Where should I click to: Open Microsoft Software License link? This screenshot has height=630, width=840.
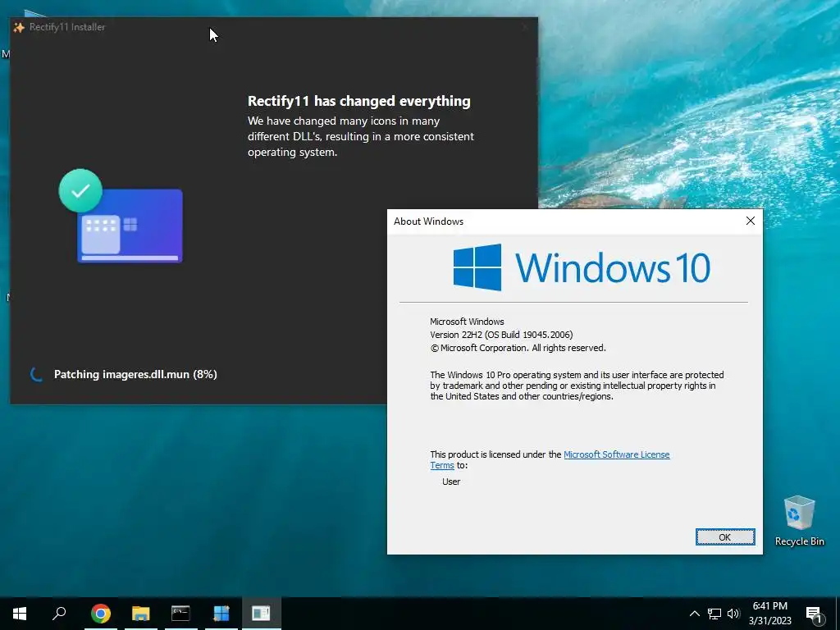617,454
